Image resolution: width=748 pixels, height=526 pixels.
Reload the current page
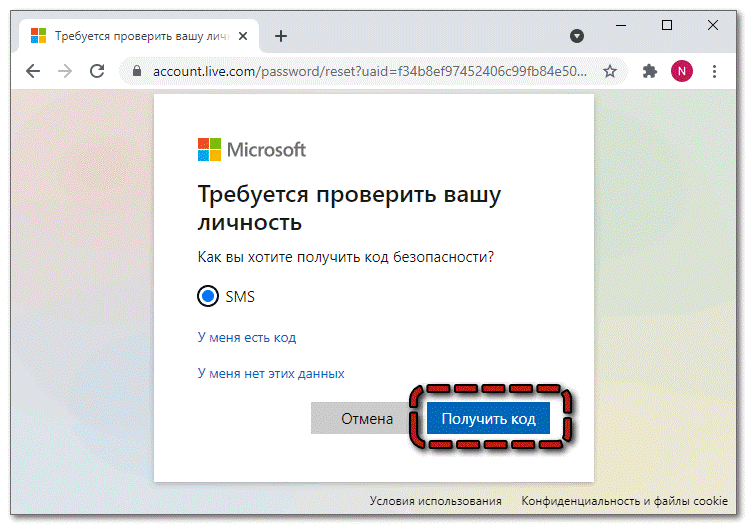point(97,72)
